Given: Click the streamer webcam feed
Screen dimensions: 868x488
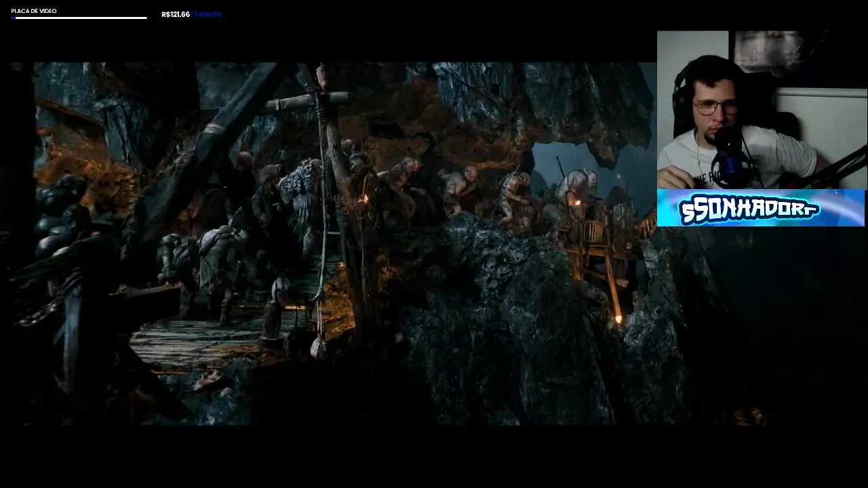Looking at the screenshot, I should point(762,110).
